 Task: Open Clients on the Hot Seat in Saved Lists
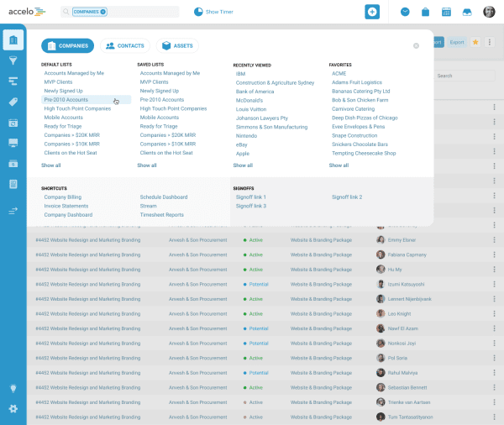166,153
